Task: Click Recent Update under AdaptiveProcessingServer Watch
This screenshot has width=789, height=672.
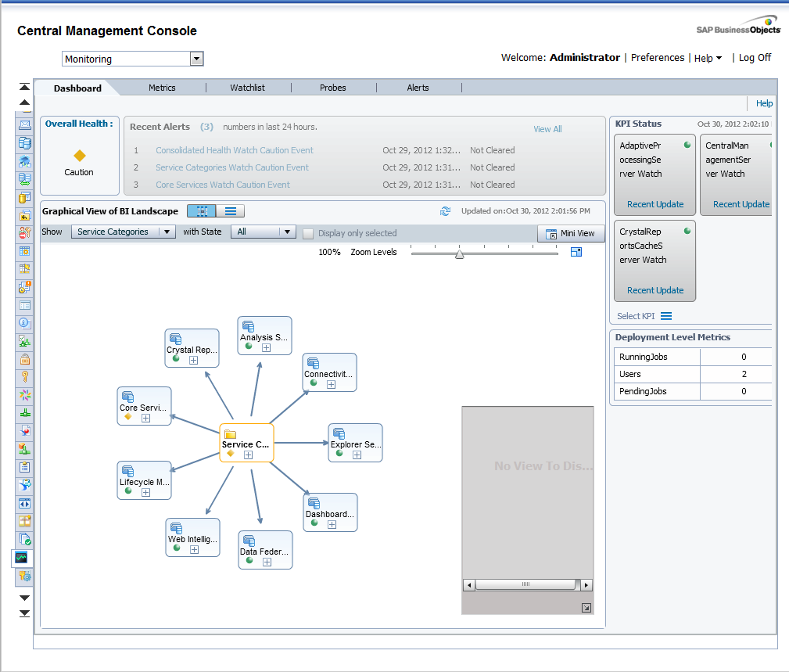Action: pos(655,204)
